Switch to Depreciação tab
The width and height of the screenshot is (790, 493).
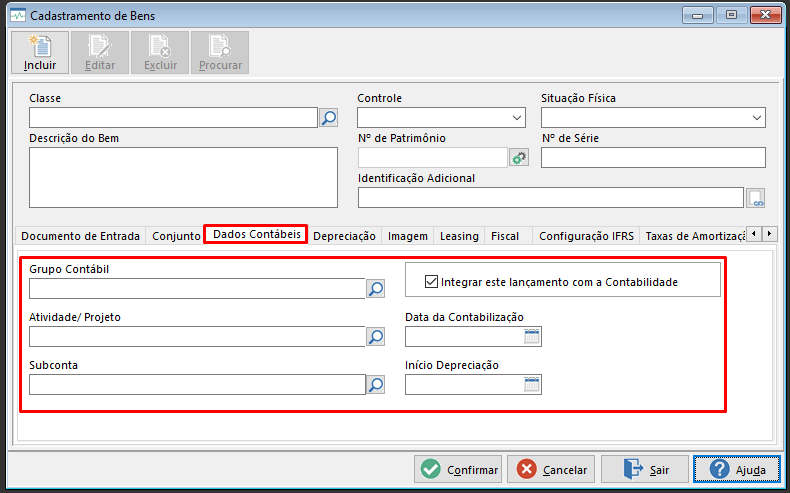tap(344, 236)
